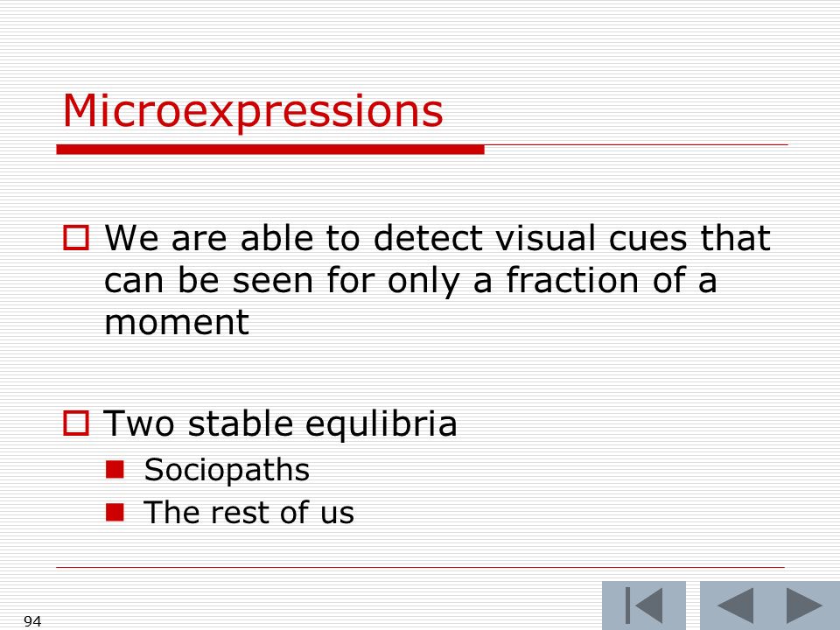The image size is (840, 630).
Task: Go to the first slide button
Action: pyautogui.click(x=643, y=605)
